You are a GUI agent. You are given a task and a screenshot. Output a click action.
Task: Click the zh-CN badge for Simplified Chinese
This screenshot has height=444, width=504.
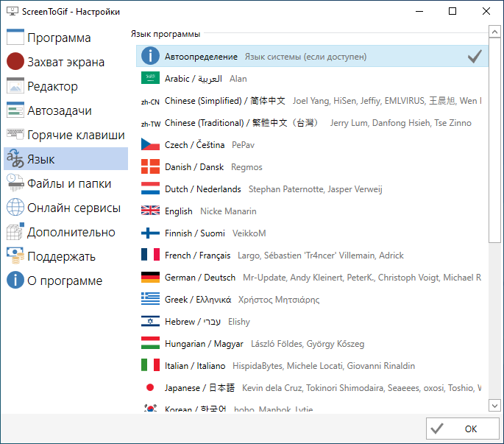(x=150, y=102)
